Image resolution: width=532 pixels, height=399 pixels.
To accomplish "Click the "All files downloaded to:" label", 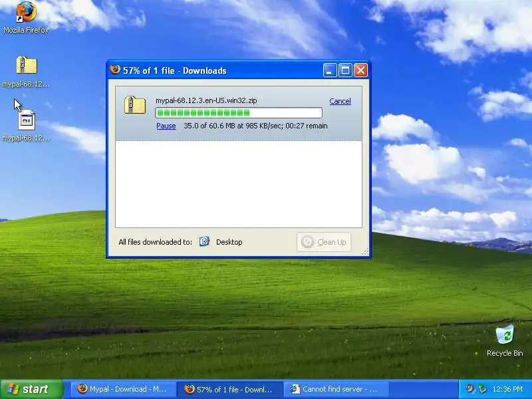I will click(x=155, y=242).
